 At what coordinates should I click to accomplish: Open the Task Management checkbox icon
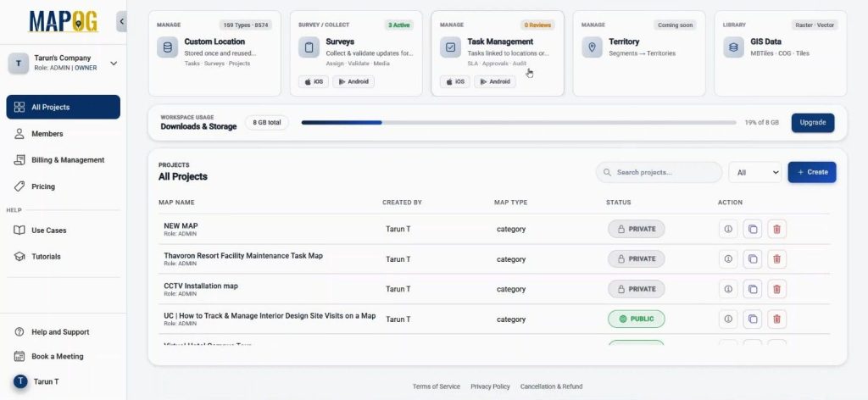click(451, 47)
